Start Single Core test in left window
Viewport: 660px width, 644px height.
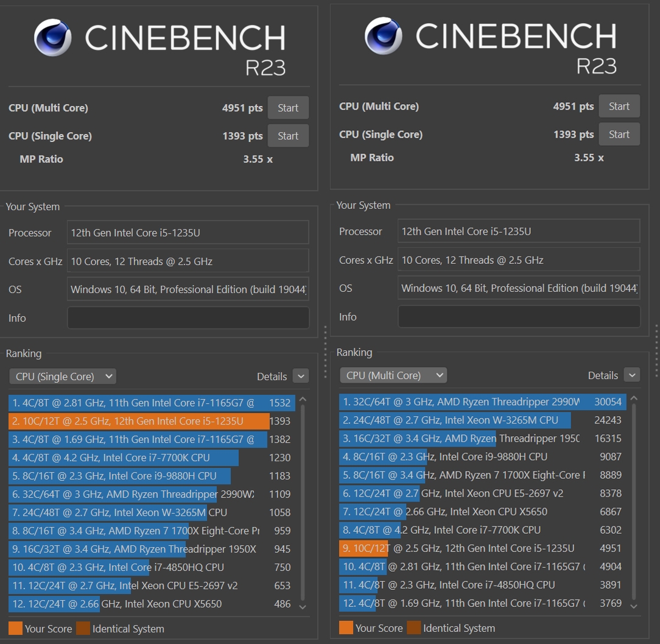(288, 136)
